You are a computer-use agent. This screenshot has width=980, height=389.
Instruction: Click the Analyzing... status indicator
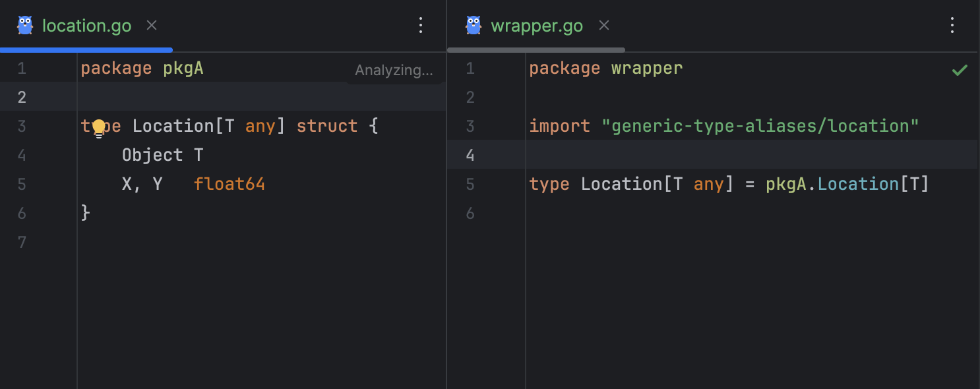click(394, 71)
